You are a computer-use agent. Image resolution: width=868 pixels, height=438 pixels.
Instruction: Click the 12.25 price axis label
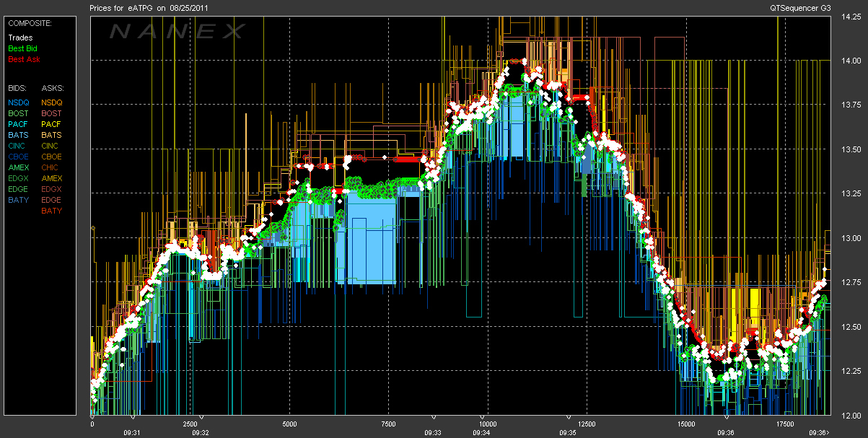point(851,372)
